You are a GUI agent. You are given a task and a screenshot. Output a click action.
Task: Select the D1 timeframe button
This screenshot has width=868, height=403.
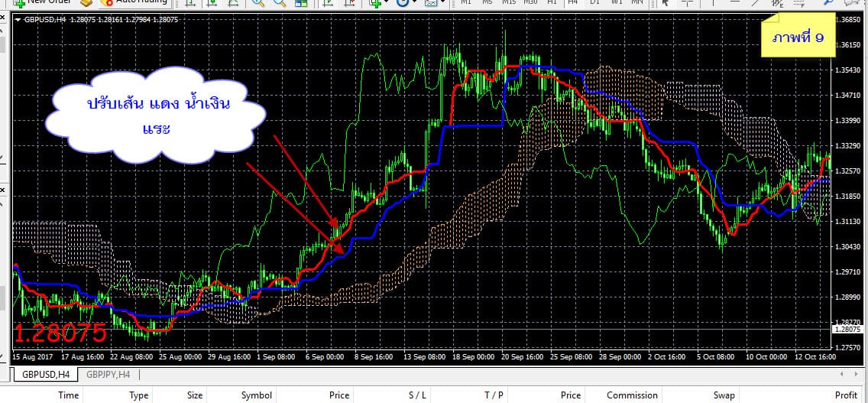594,2
